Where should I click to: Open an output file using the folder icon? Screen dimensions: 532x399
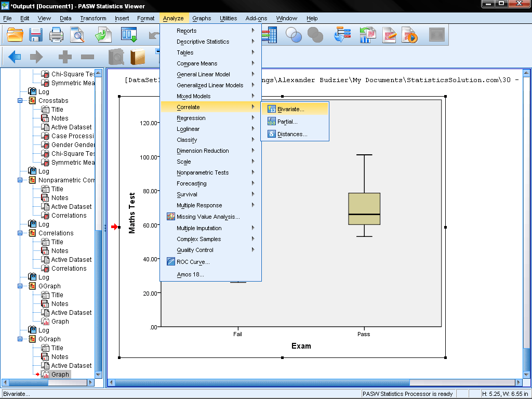click(15, 35)
